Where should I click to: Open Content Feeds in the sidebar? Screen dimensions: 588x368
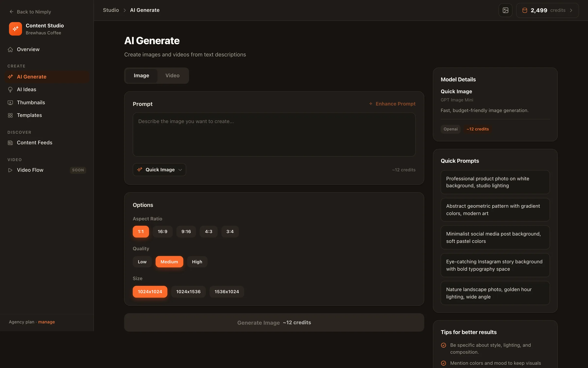click(x=47, y=143)
